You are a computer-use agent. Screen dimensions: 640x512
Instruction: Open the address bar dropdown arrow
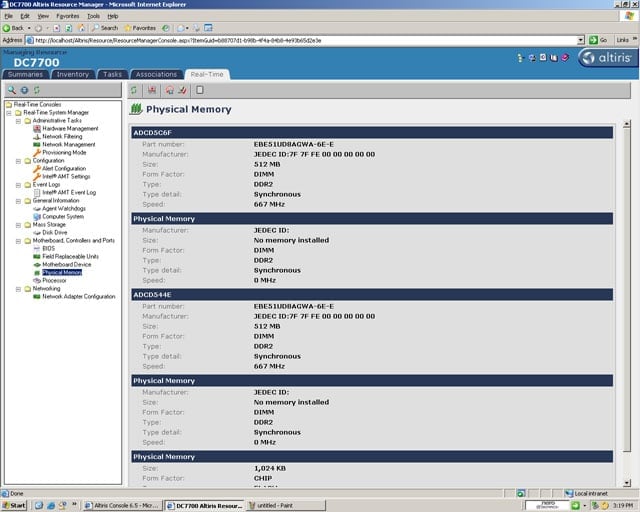point(581,40)
